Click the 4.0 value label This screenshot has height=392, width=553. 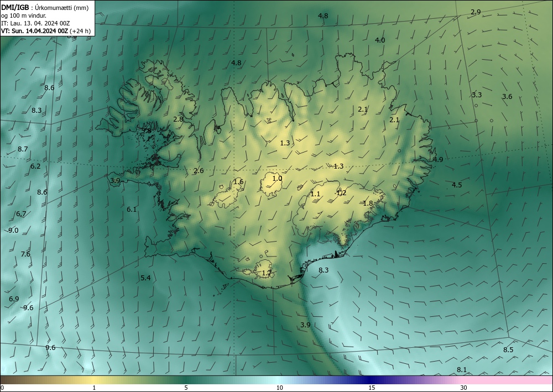tap(380, 40)
